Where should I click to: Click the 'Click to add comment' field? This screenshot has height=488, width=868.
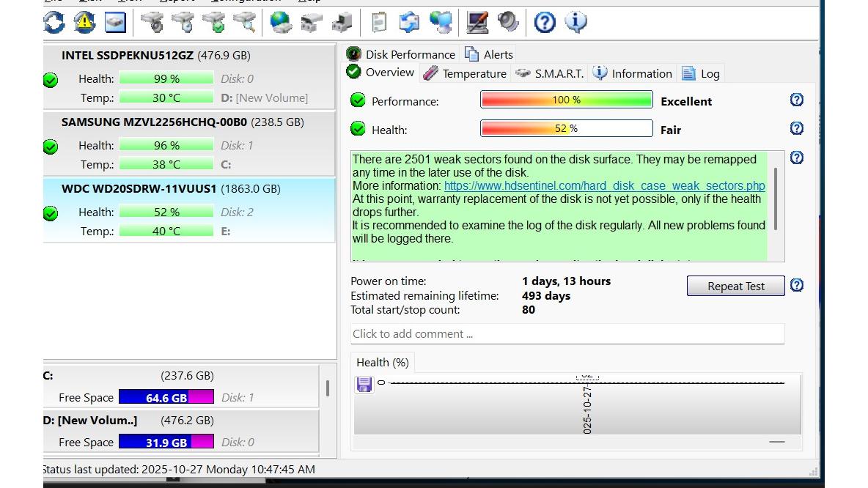coord(567,334)
